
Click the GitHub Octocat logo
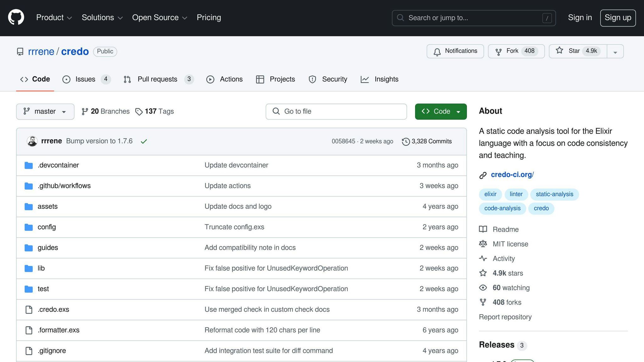pos(16,17)
